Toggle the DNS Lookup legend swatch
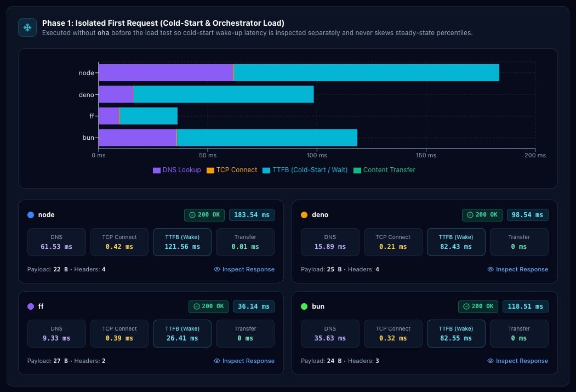The image size is (576, 392). click(x=157, y=171)
